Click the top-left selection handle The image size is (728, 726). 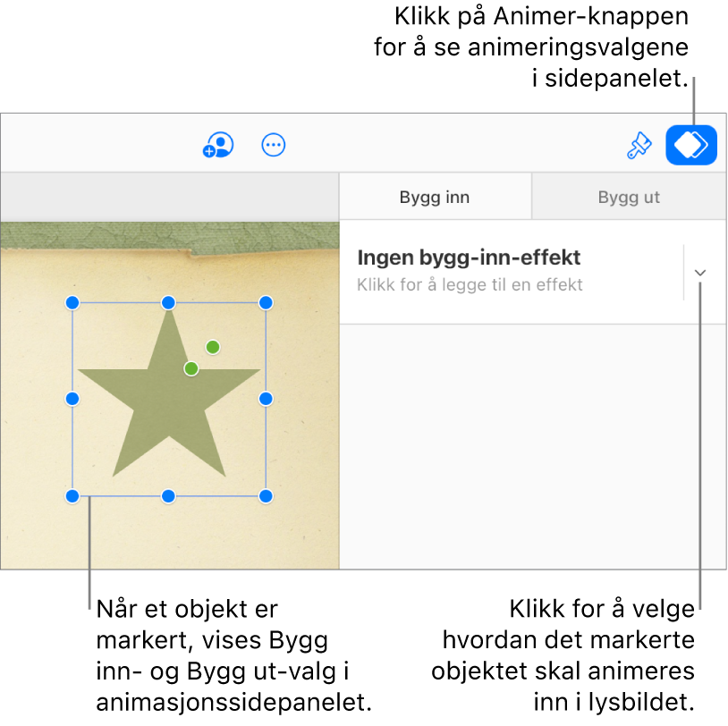(x=73, y=303)
